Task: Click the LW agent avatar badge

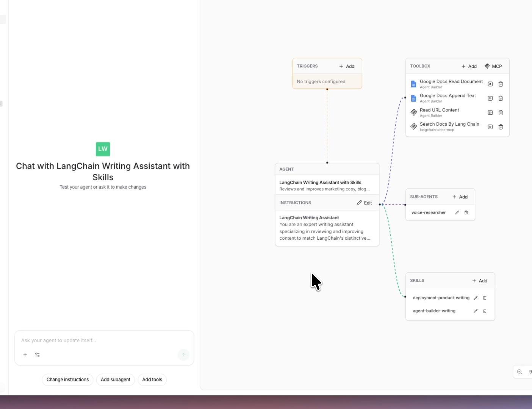Action: coord(103,149)
